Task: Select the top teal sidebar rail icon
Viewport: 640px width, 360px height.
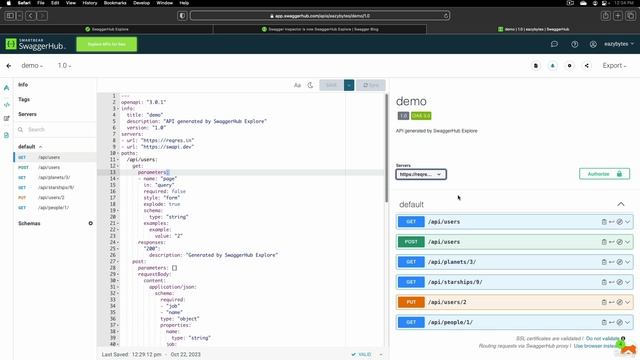Action: 7,88
